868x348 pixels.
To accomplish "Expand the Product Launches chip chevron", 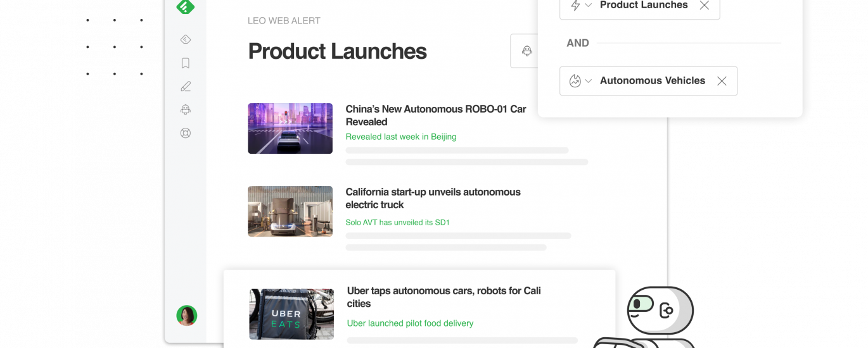I will (588, 6).
